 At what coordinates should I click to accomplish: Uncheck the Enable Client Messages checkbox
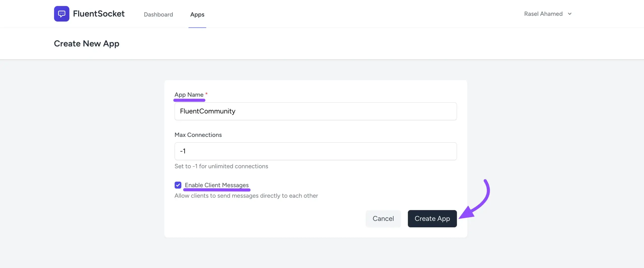pyautogui.click(x=178, y=185)
